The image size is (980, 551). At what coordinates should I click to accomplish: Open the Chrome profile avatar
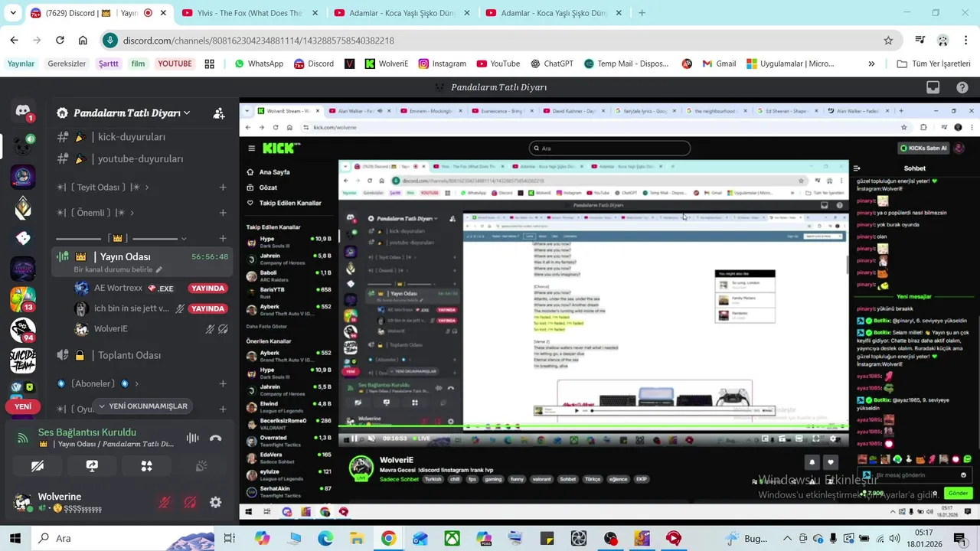pos(942,41)
